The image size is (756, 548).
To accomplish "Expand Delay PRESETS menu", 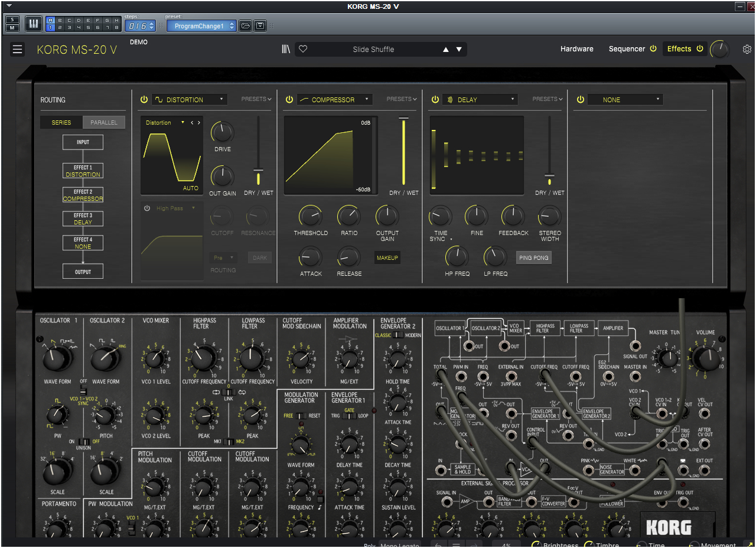I will [x=548, y=99].
